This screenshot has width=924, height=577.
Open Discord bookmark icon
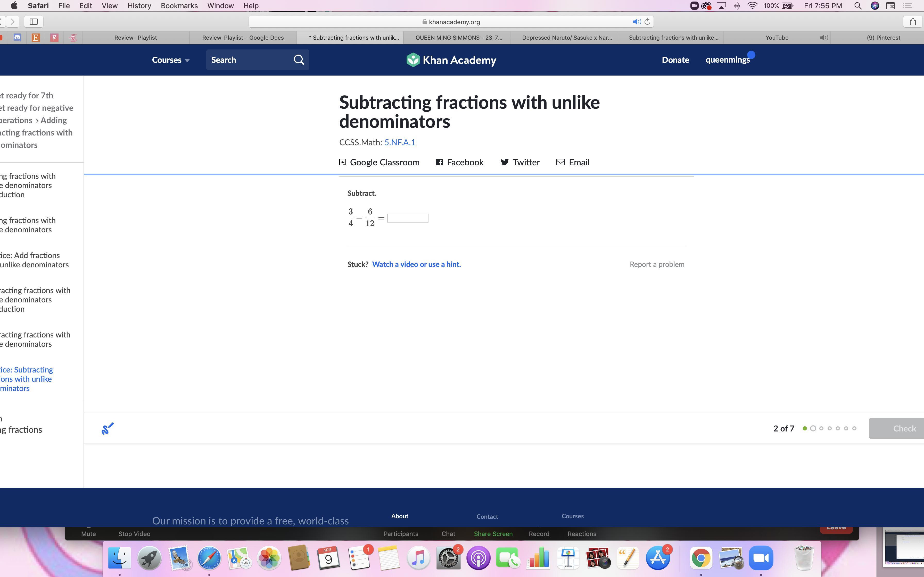tap(17, 37)
